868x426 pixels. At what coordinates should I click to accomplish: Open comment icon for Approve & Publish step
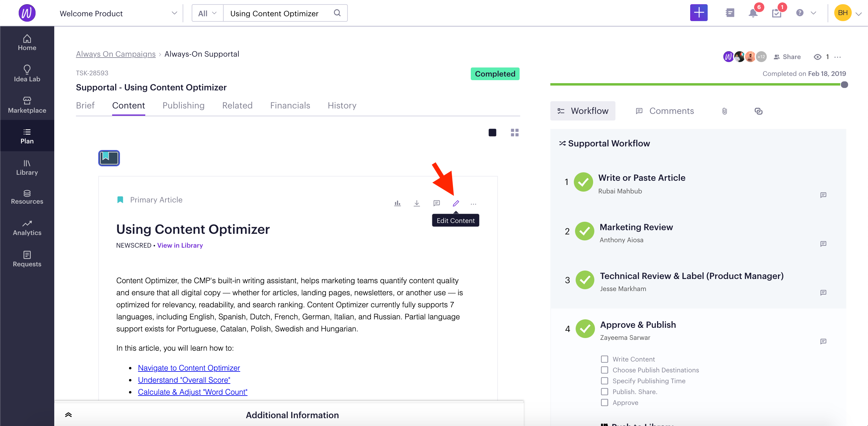(823, 341)
